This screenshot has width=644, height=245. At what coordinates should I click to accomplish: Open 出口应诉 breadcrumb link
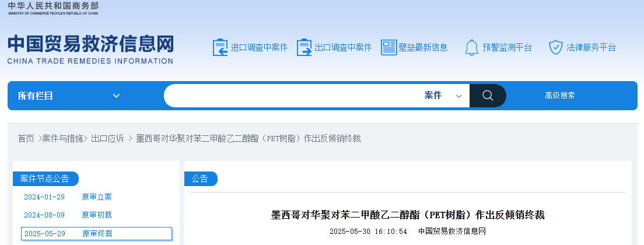(x=107, y=138)
